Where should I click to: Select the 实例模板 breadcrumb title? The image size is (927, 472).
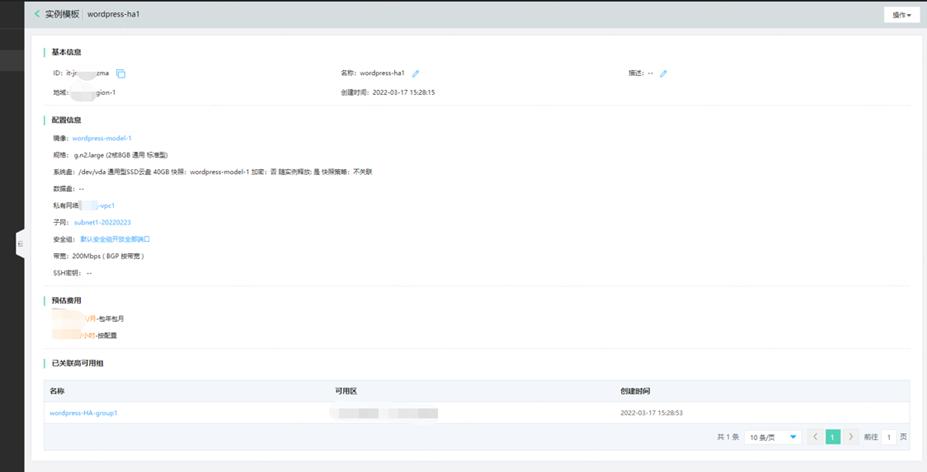pos(62,14)
